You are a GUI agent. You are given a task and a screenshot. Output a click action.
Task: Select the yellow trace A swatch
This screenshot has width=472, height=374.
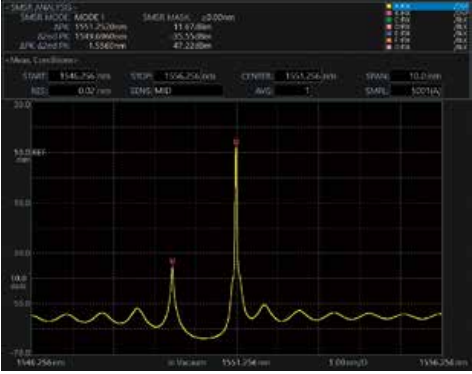coord(389,6)
